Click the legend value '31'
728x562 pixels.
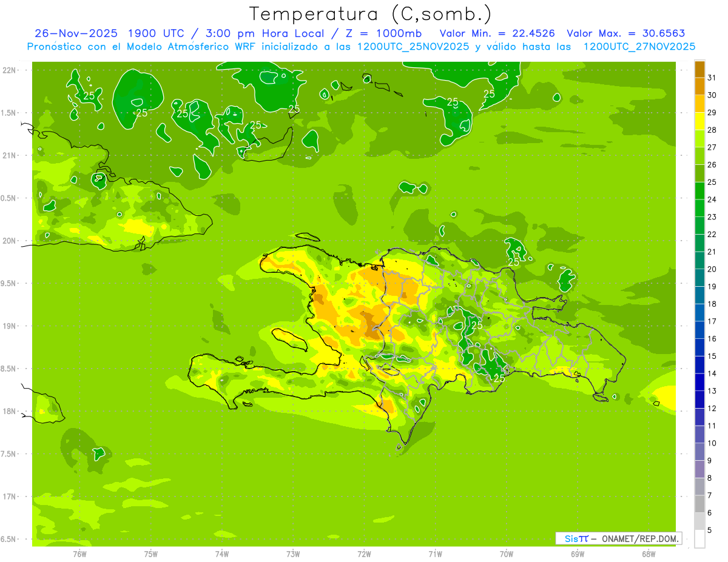712,78
